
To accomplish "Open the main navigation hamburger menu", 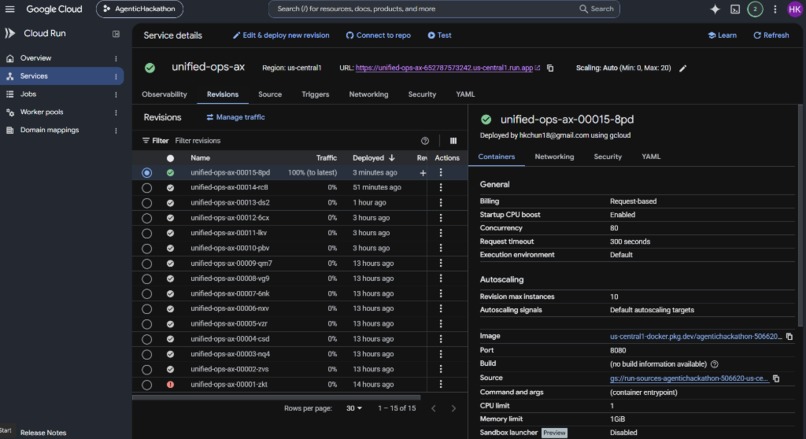I will (x=10, y=9).
